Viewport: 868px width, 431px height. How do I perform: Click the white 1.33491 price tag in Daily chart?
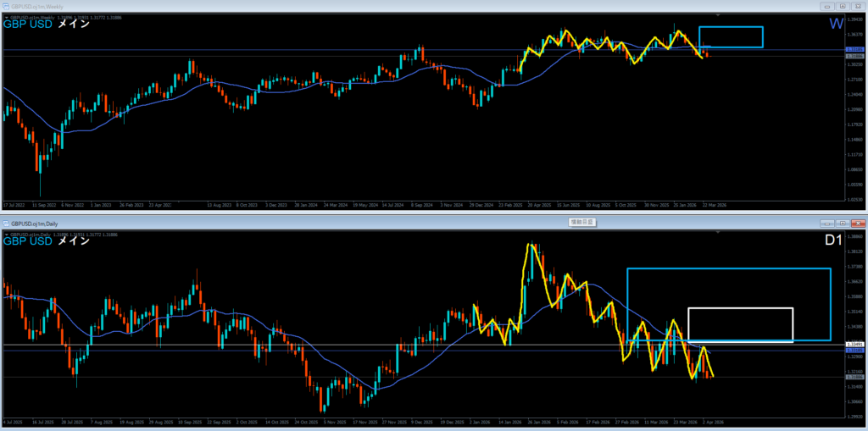coord(854,345)
